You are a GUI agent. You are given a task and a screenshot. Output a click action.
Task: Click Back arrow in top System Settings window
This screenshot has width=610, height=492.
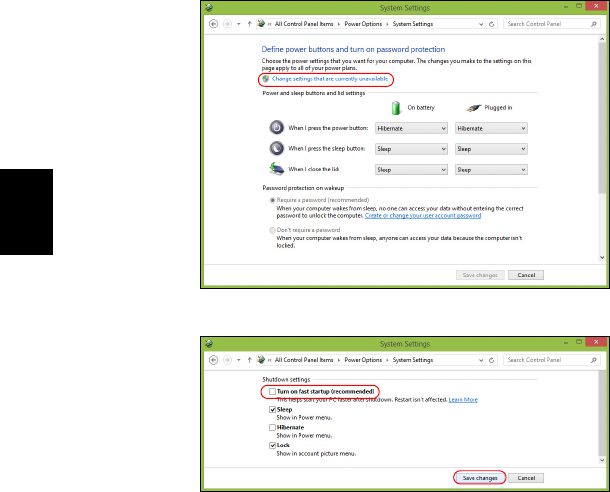[x=213, y=24]
